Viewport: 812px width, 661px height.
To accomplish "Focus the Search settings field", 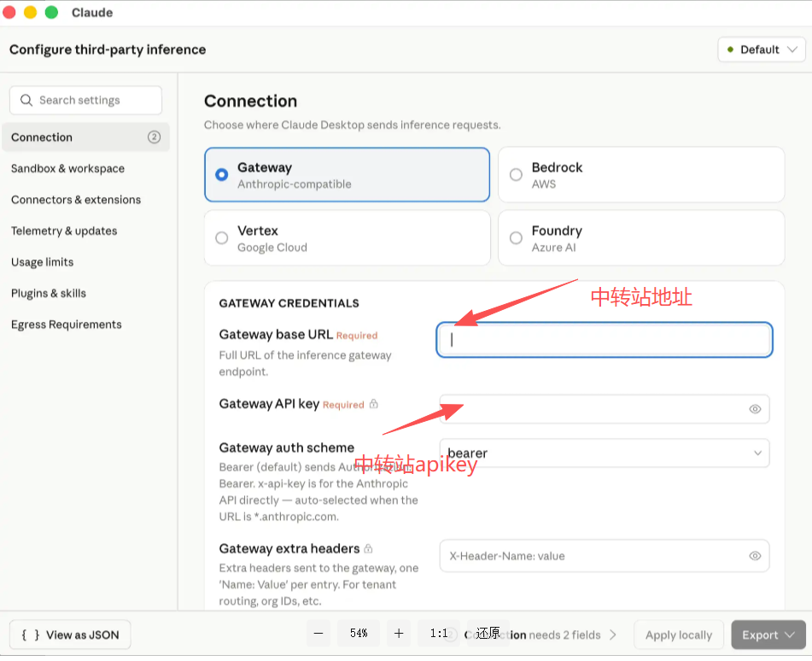I will pyautogui.click(x=86, y=100).
